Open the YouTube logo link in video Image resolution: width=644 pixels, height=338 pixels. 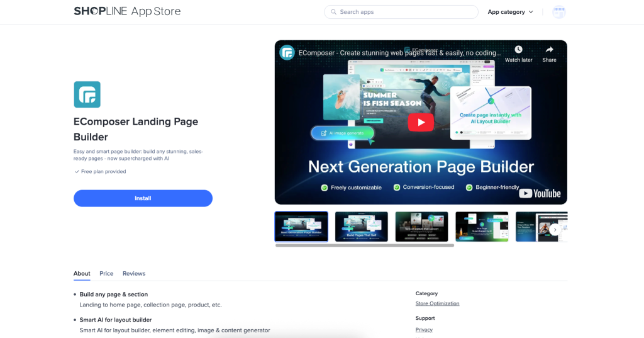(x=540, y=193)
